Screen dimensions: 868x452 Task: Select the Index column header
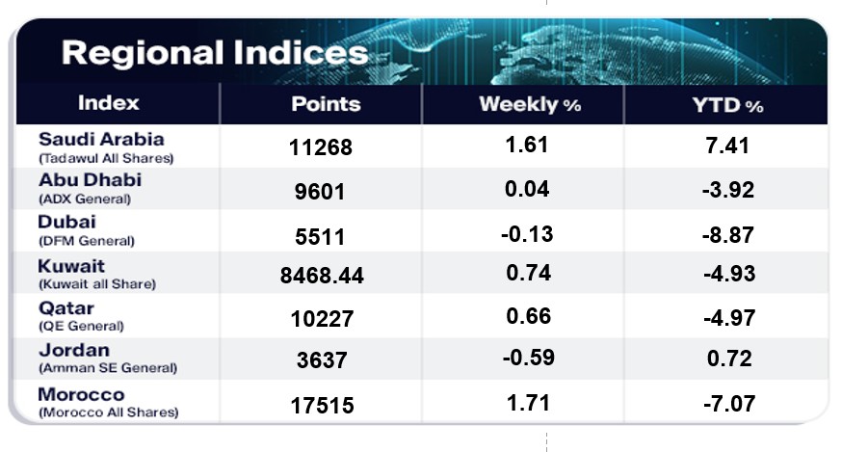point(108,103)
